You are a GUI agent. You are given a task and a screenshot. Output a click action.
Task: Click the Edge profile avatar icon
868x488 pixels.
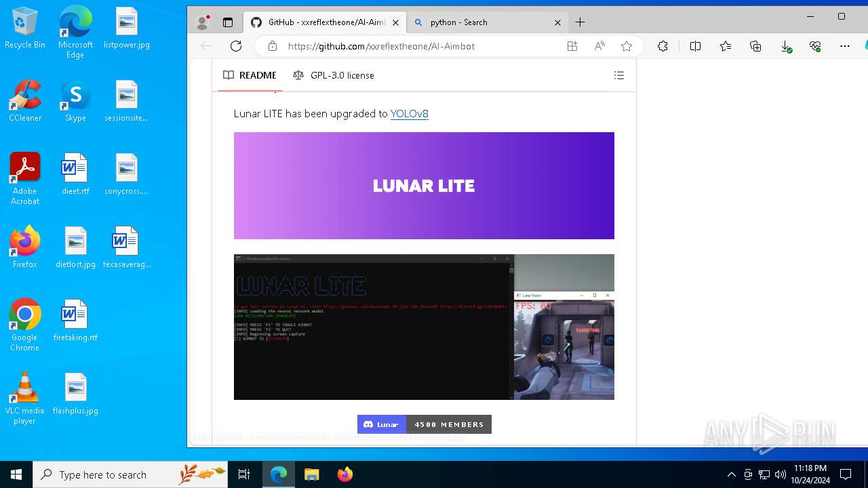(202, 22)
